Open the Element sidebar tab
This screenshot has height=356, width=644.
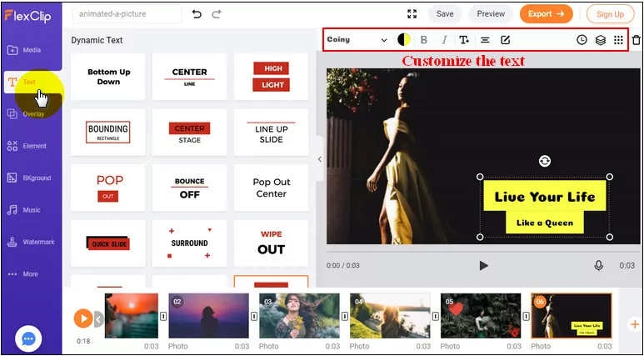coord(27,146)
